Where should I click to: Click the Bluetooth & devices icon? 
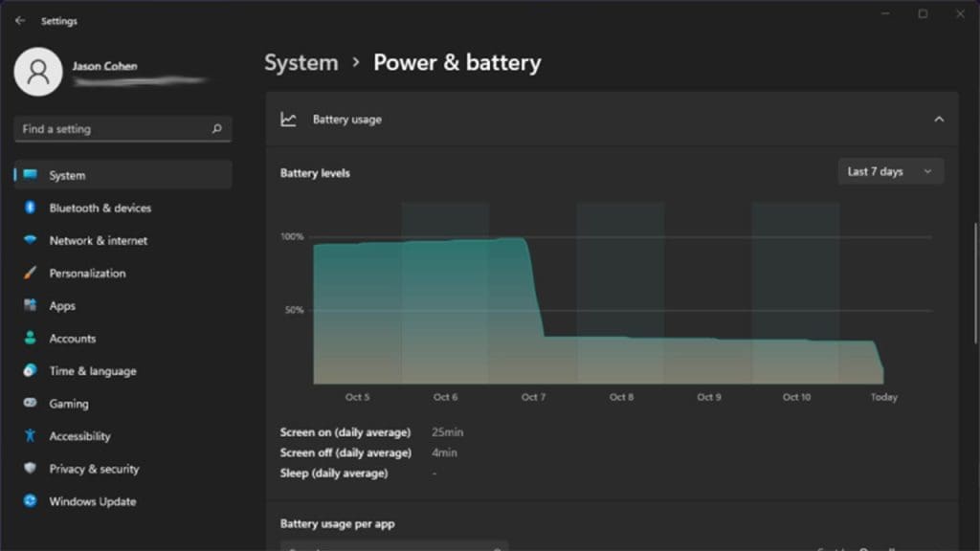pyautogui.click(x=31, y=208)
